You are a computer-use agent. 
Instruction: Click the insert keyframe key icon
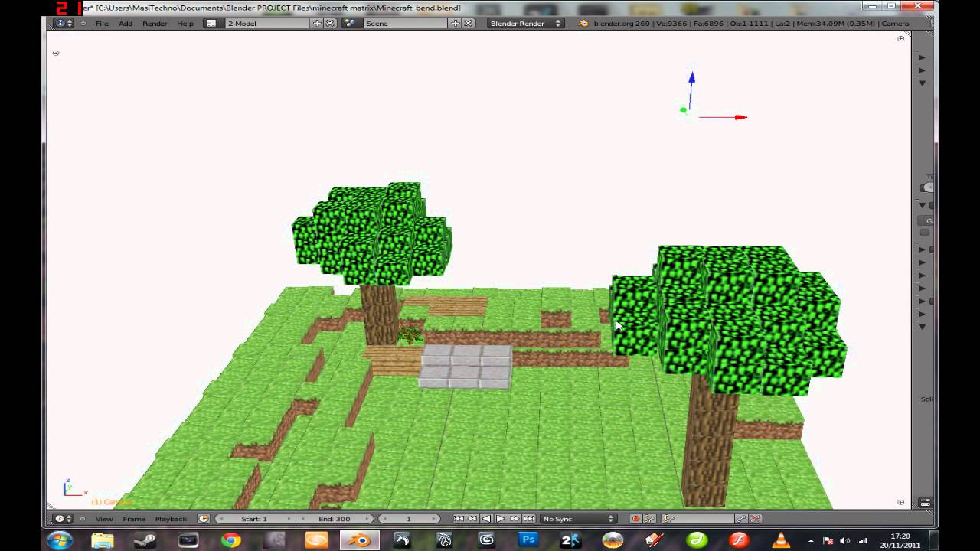pos(741,518)
